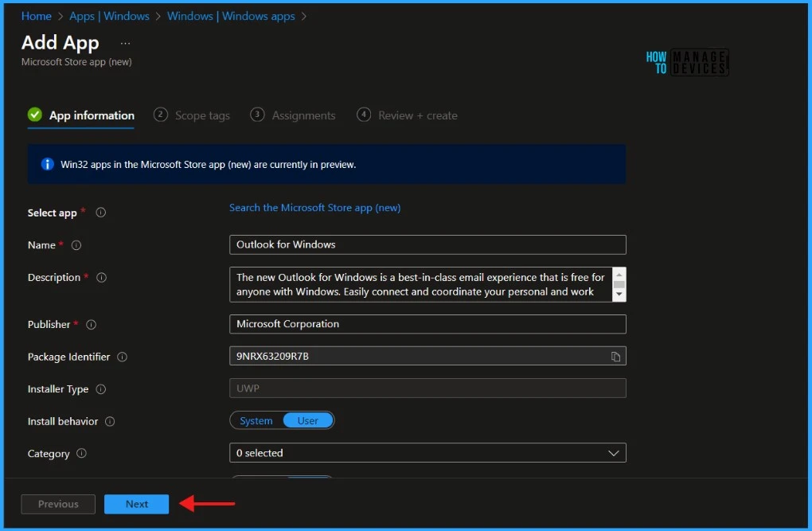This screenshot has height=531, width=812.
Task: Click info icon next to Select app
Action: [x=101, y=213]
